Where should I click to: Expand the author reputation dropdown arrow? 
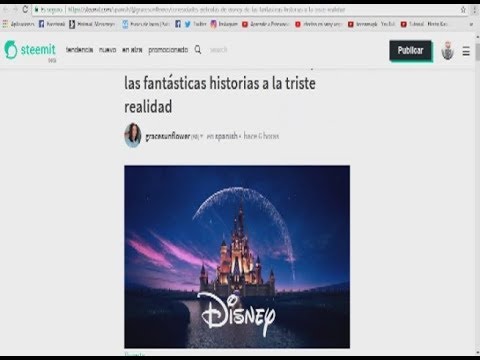(x=201, y=136)
